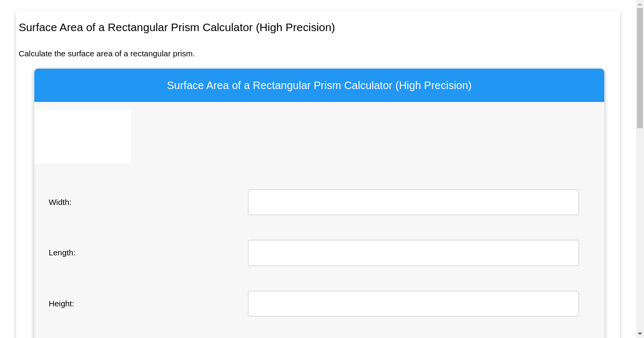Screen dimensions: 644x338
Task: Click the "Height:" label text
Action: [x=62, y=304]
